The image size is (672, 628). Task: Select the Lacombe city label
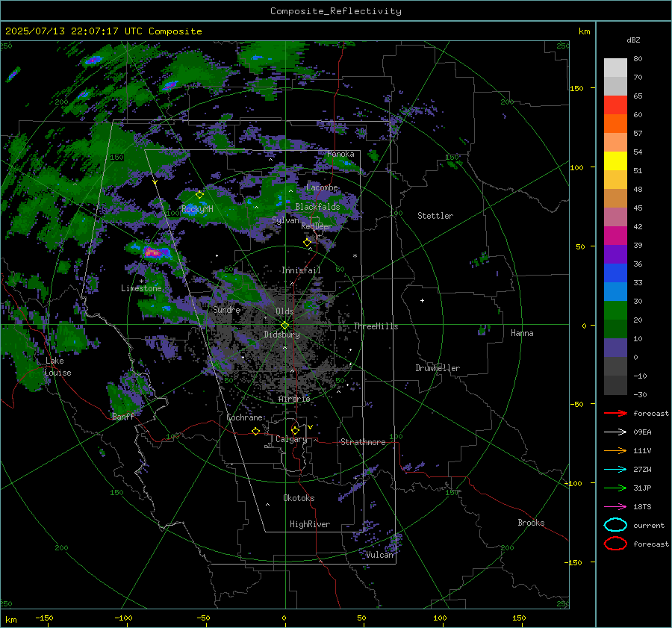(322, 187)
